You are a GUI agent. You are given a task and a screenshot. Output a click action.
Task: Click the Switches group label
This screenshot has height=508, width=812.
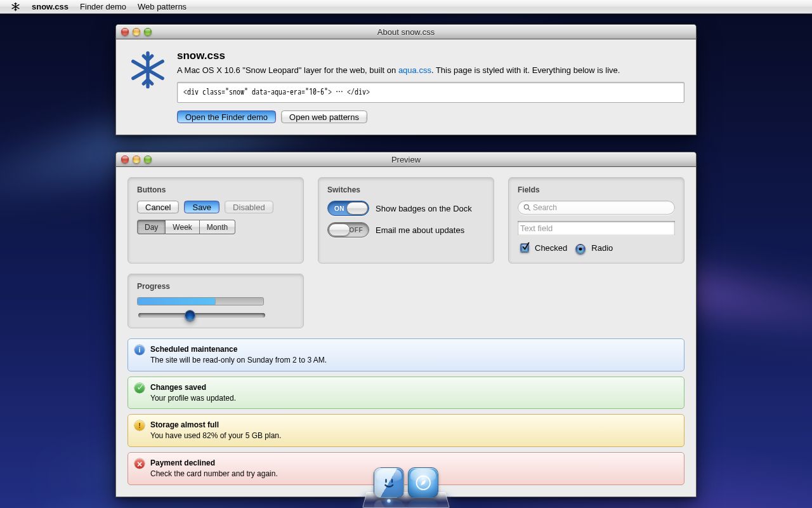[344, 190]
